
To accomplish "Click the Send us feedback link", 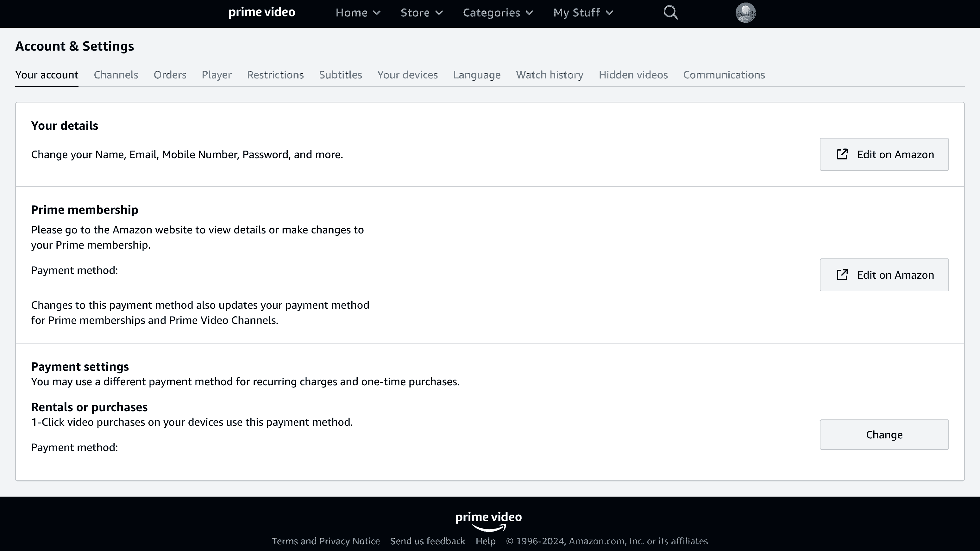I will tap(427, 541).
